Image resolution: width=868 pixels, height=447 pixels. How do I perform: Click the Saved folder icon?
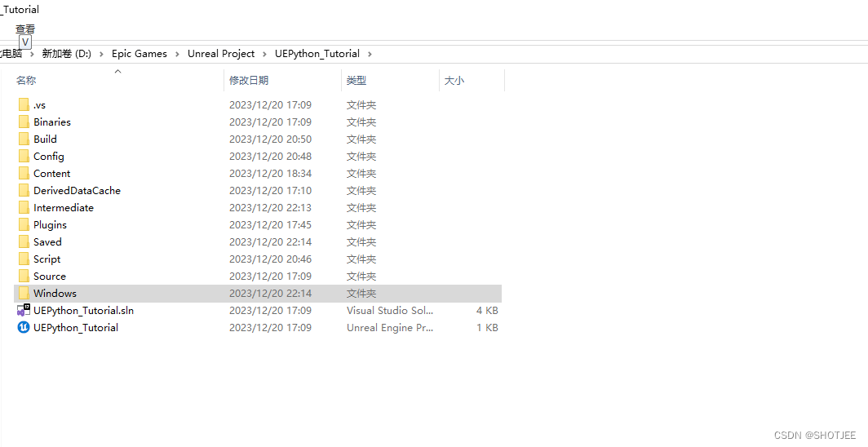[23, 241]
